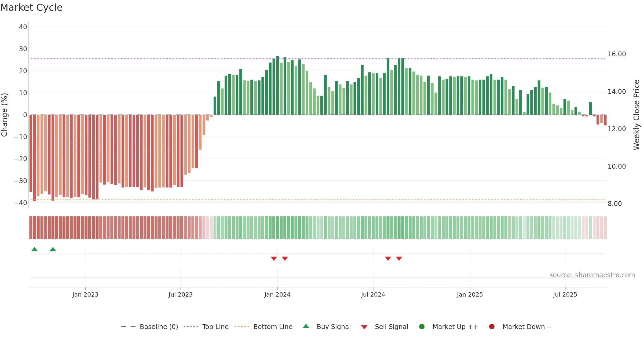This screenshot has width=644, height=362.
Task: Click the Jan 2025 axis label
Action: (x=470, y=295)
